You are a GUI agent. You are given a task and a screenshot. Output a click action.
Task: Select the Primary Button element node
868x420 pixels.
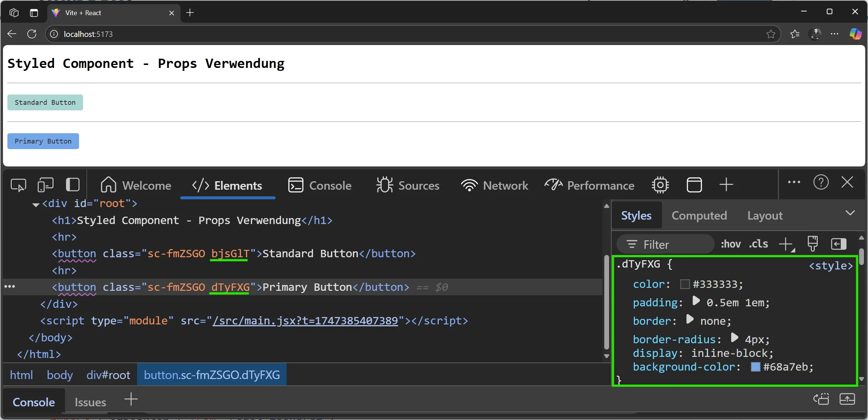pyautogui.click(x=230, y=287)
